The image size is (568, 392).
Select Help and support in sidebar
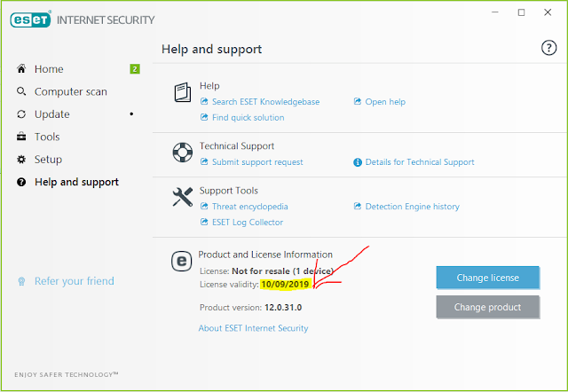[x=76, y=182]
